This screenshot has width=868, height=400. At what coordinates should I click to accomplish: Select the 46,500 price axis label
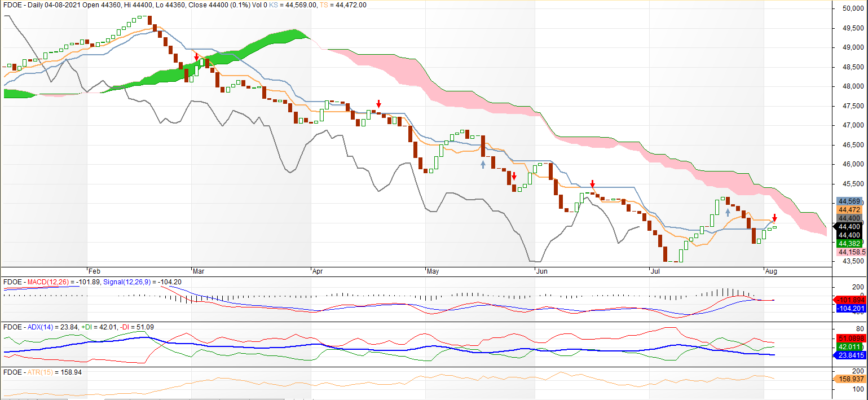point(853,145)
